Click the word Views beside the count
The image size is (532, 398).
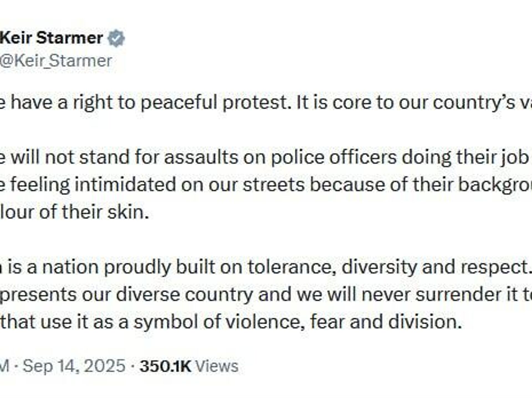217,366
